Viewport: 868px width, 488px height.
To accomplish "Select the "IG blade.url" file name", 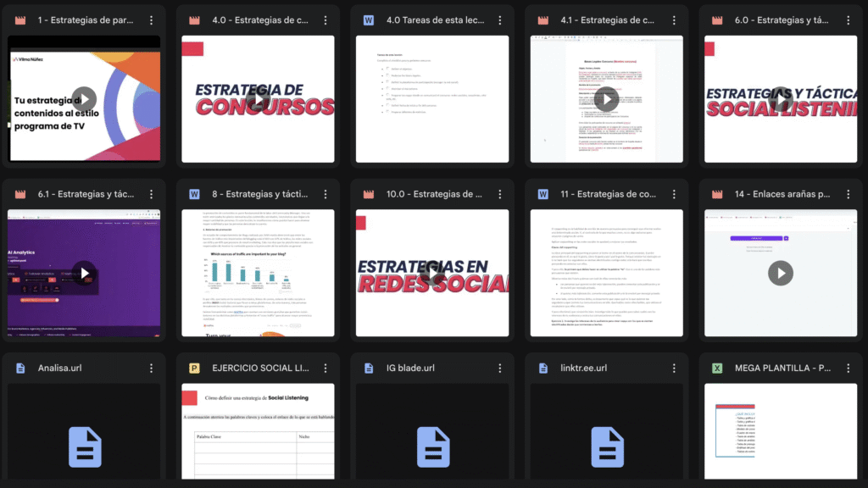I will pyautogui.click(x=410, y=369).
